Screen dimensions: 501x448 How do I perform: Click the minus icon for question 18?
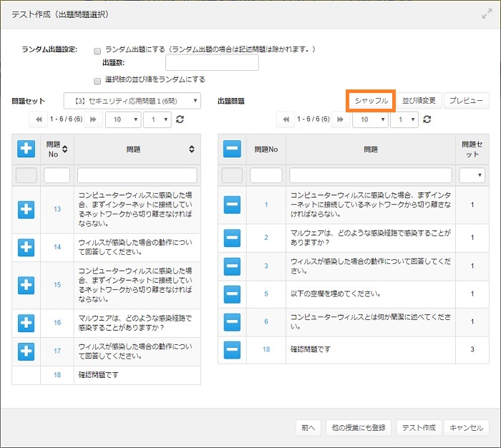coord(232,349)
